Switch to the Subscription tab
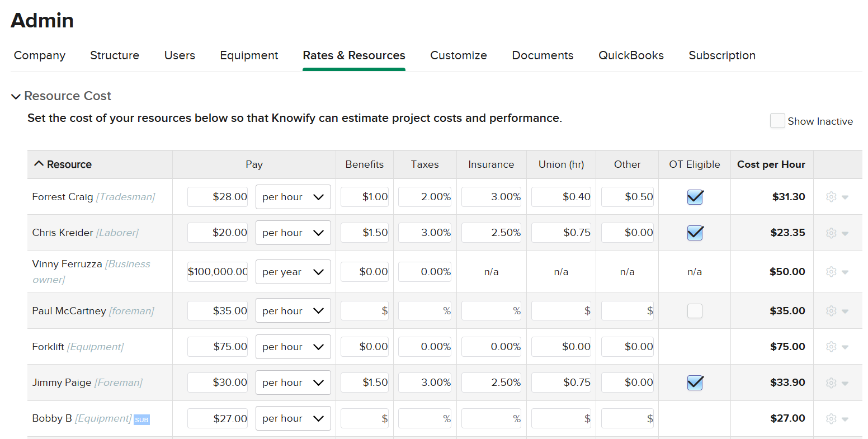Image resolution: width=868 pixels, height=439 pixels. point(722,55)
